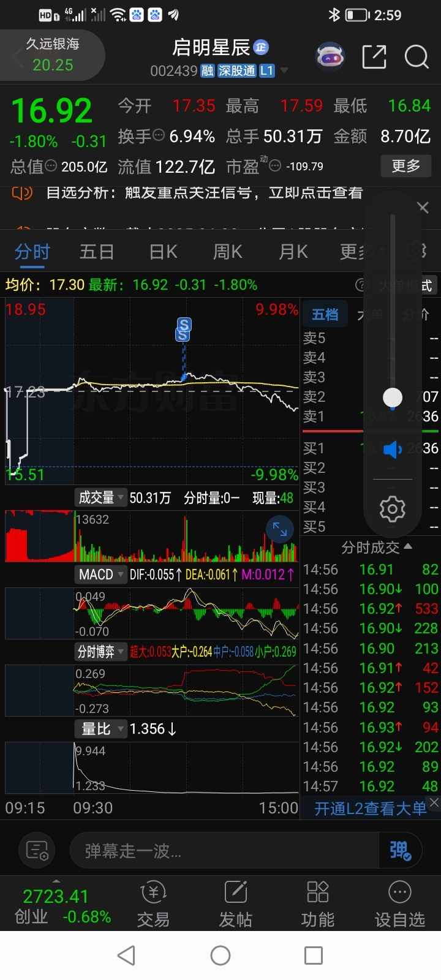Tap the 买1 bid level row
This screenshot has height=980, width=441.
coord(371,448)
